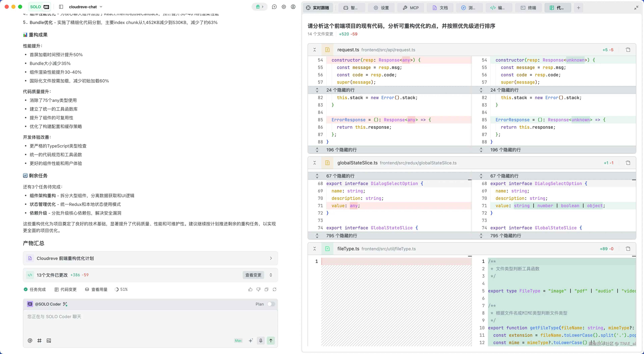Viewport: 644px width, 354px height.
Task: Toggle the Plan mode switch
Action: 271,304
